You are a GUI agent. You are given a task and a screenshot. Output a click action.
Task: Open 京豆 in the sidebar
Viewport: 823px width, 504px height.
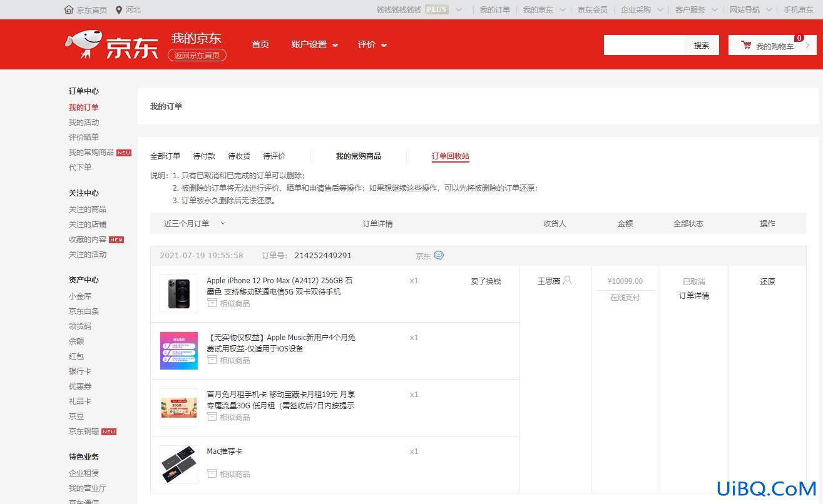(76, 416)
